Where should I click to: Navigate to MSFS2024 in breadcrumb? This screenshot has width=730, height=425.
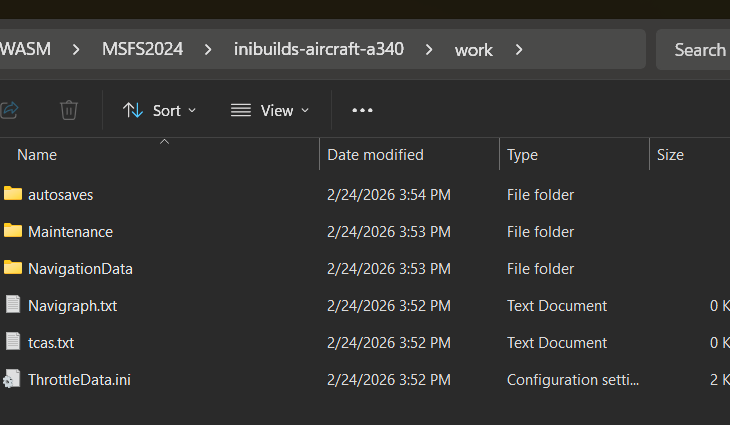coord(142,49)
